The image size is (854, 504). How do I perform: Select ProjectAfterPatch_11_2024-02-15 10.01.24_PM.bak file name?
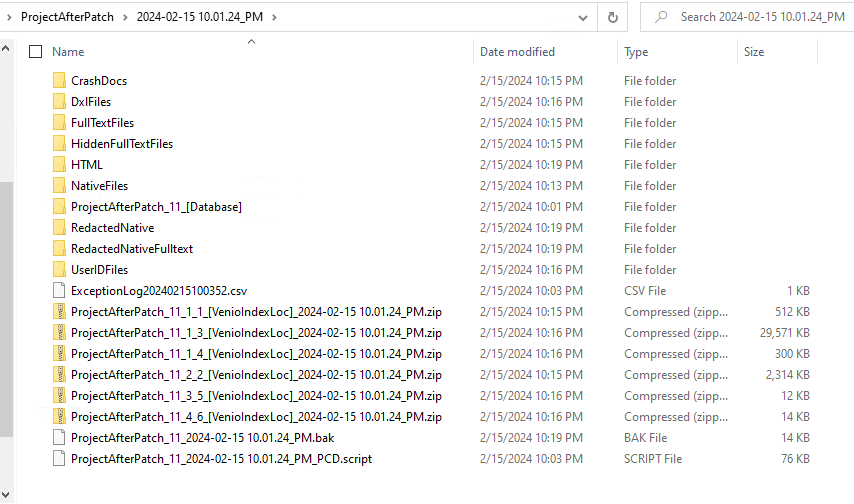203,438
